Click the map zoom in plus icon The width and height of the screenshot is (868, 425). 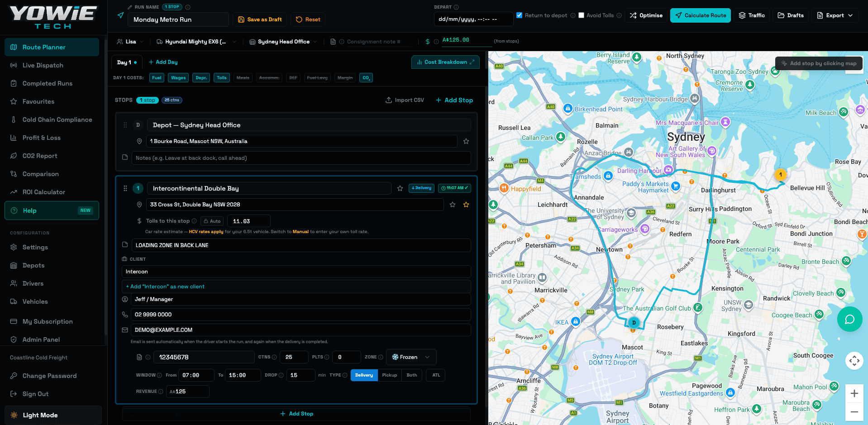pyautogui.click(x=854, y=393)
